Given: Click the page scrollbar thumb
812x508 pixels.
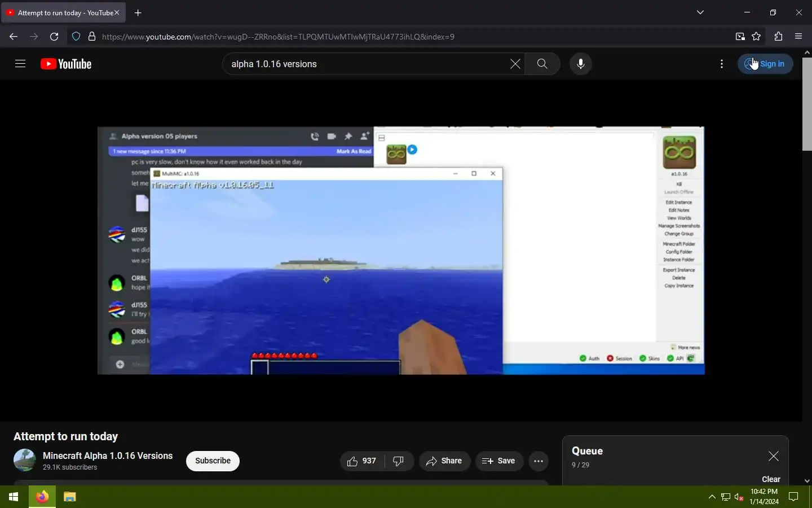Looking at the screenshot, I should pyautogui.click(x=807, y=104).
